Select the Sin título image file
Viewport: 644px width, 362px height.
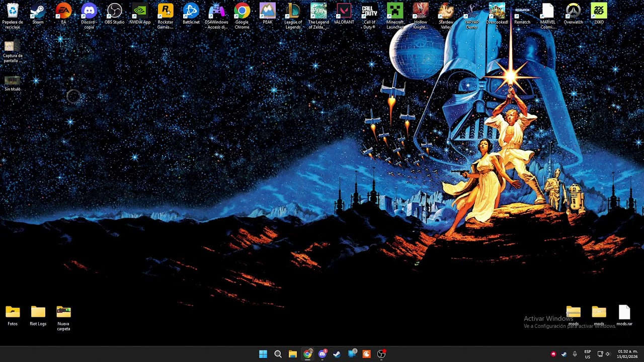[x=13, y=83]
